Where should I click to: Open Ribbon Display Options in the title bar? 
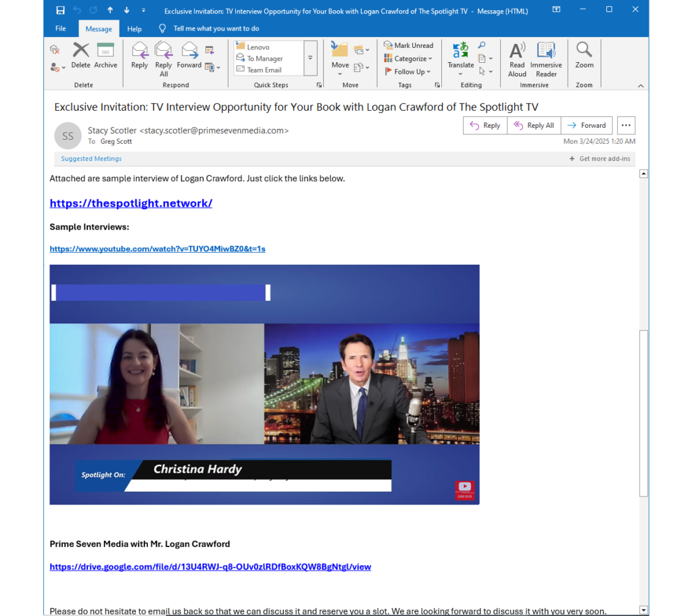coord(557,9)
